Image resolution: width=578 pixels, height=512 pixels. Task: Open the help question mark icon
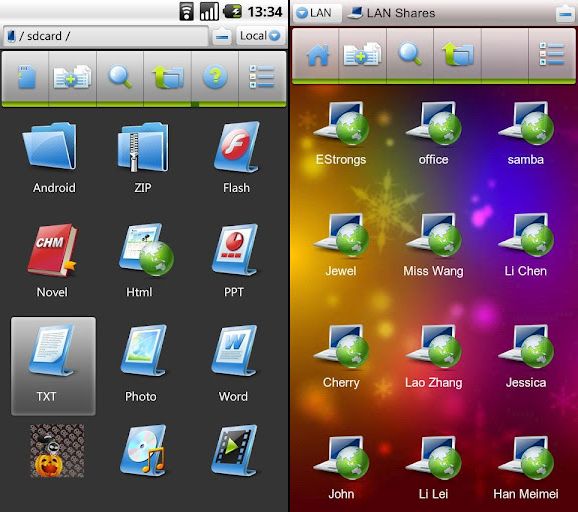(x=215, y=77)
